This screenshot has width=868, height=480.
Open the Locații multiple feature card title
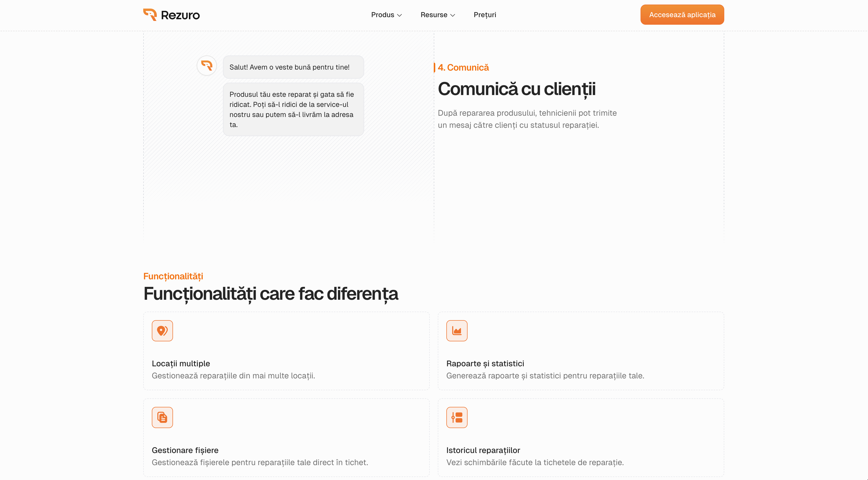click(181, 364)
